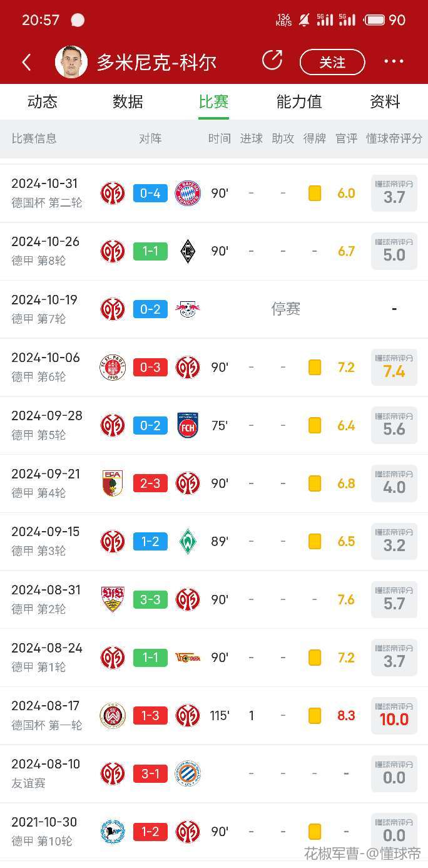The width and height of the screenshot is (428, 868).
Task: Tap the VfB Stuttgart club logo
Action: 113,599
